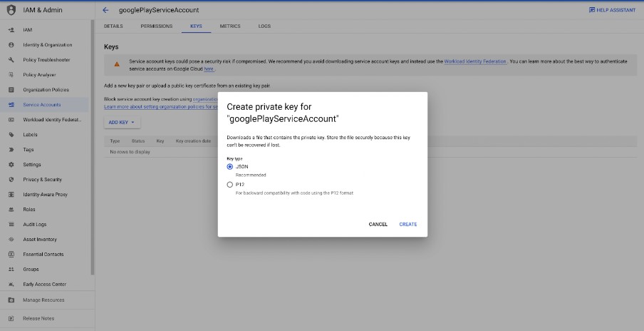
Task: Click the Policy Analyzer icon
Action: pos(11,75)
